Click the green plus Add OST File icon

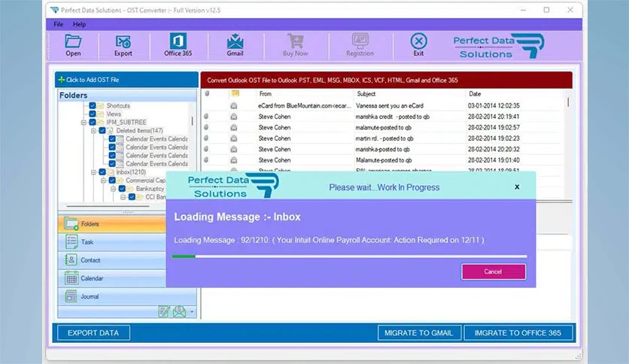(x=62, y=80)
